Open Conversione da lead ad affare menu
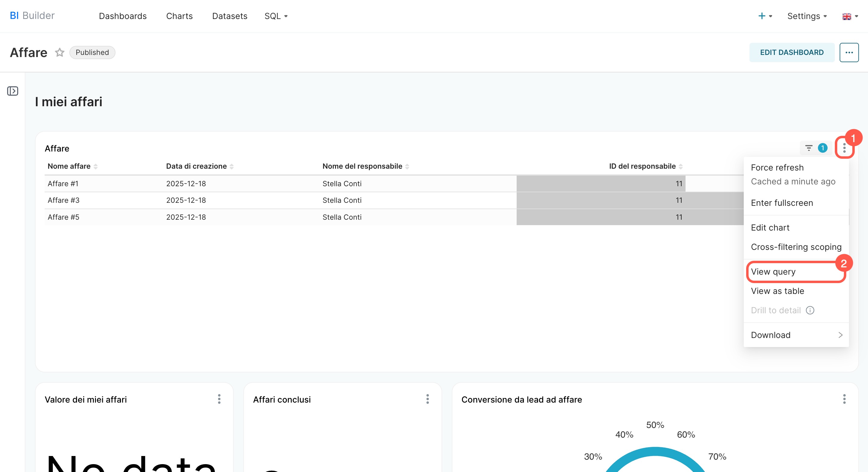868x472 pixels. tap(844, 399)
